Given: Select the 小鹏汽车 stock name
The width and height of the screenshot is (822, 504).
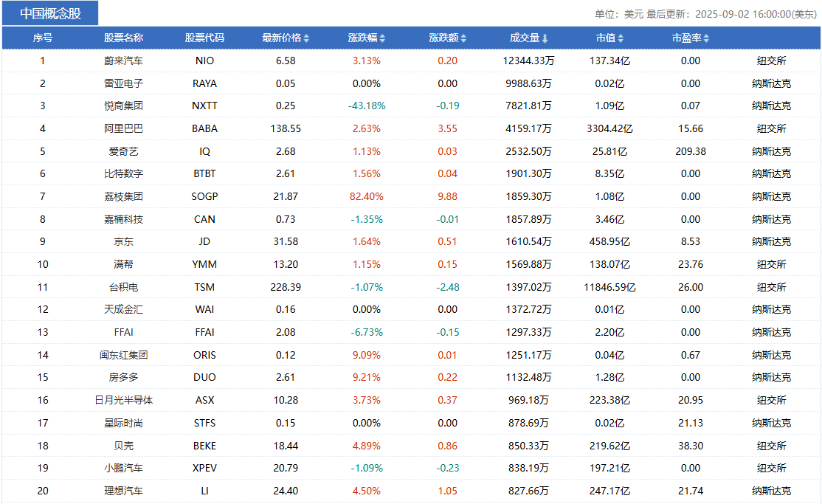Looking at the screenshot, I should (123, 468).
